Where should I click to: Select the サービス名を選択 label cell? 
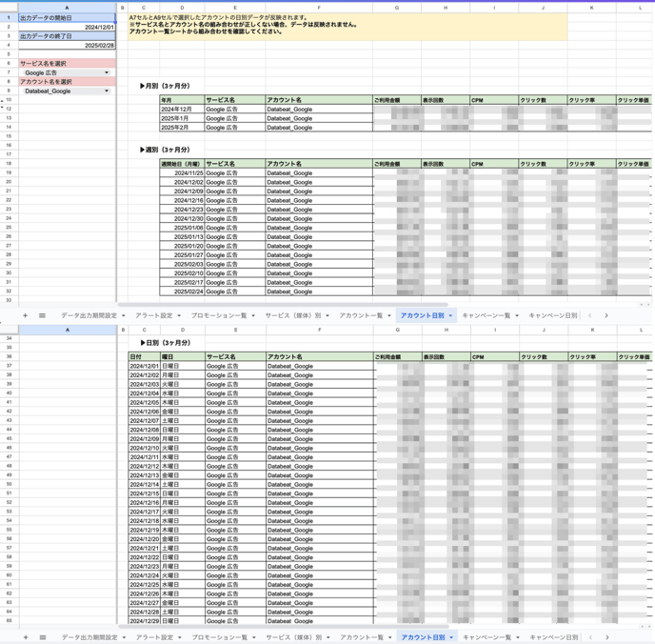click(67, 64)
